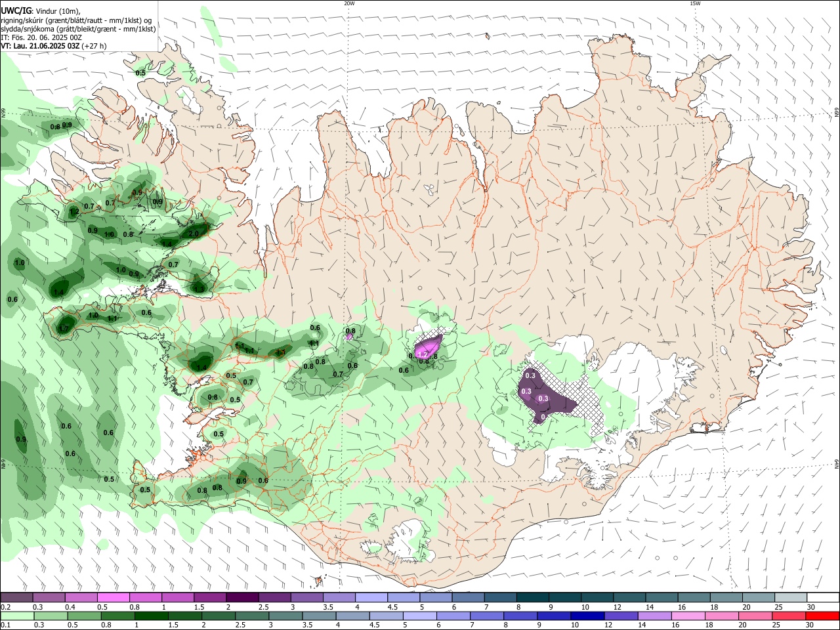Click the initial time 'IT: Fös. 20. 06. 2025 00Z'
The height and width of the screenshot is (630, 840).
coord(41,37)
